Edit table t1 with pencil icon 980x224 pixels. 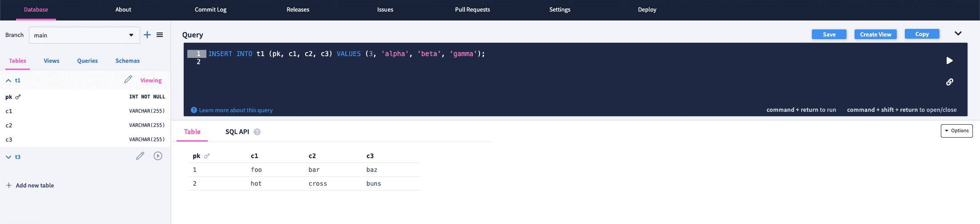click(x=128, y=79)
